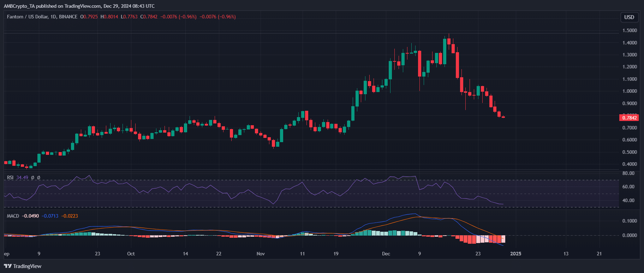Click the Fantom / US Dollar symbol title
Viewport: 644px width, 273px height.
click(28, 17)
